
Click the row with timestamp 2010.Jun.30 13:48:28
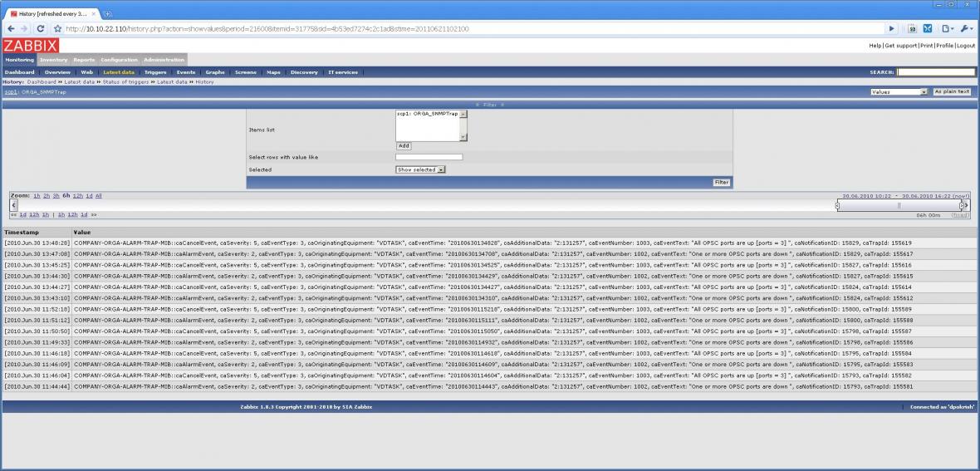(x=490, y=243)
